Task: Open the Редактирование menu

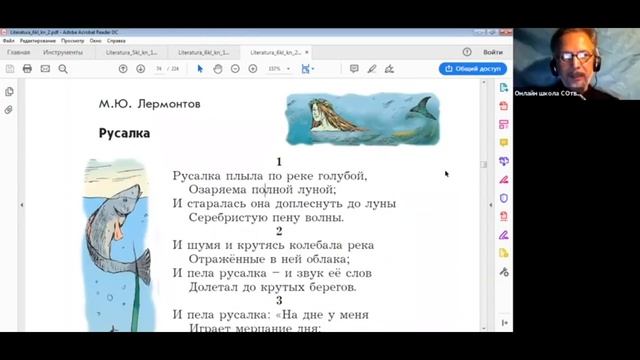Action: (38, 41)
